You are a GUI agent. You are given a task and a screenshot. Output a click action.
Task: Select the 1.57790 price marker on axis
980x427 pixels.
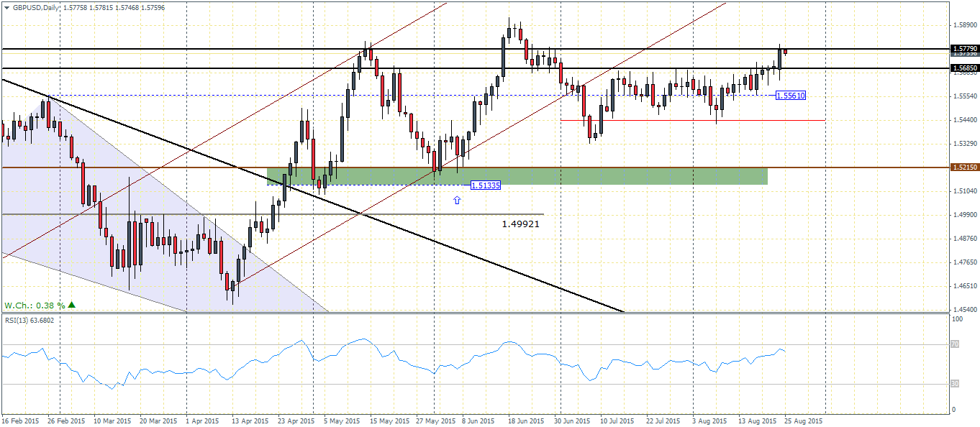point(964,49)
